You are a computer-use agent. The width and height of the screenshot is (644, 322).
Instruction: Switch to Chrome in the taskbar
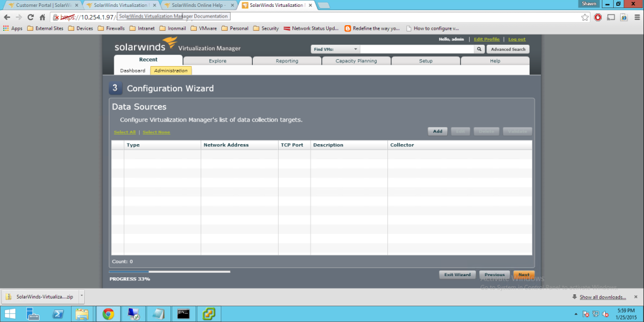point(108,314)
